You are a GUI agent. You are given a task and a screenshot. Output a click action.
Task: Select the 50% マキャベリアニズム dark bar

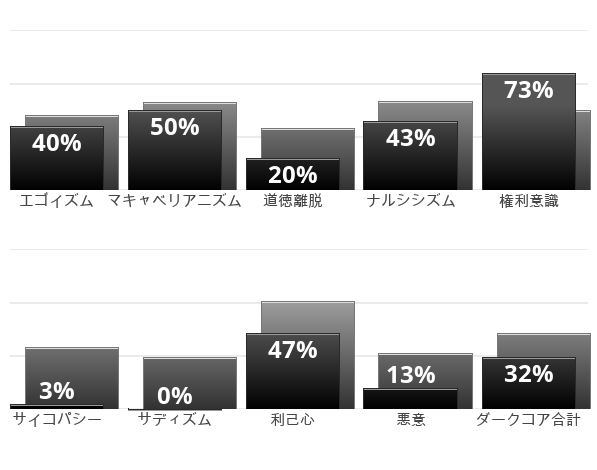point(175,150)
